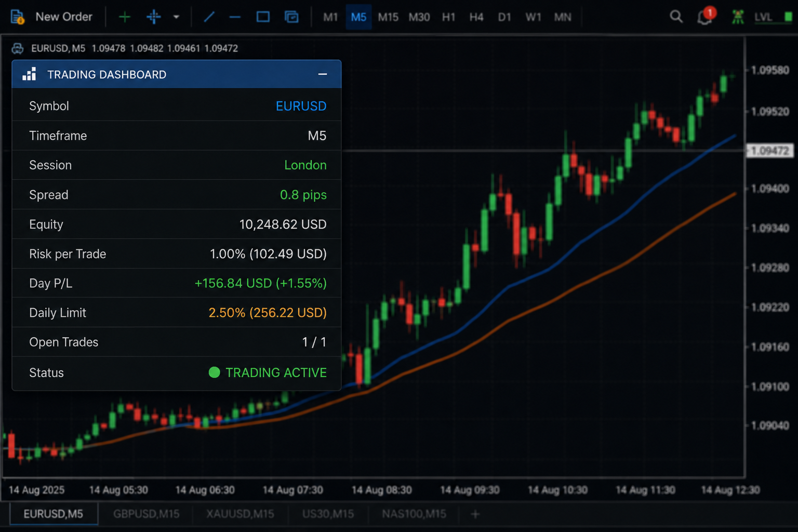Open the objects list window icon
Image resolution: width=798 pixels, height=532 pixels.
pos(291,17)
